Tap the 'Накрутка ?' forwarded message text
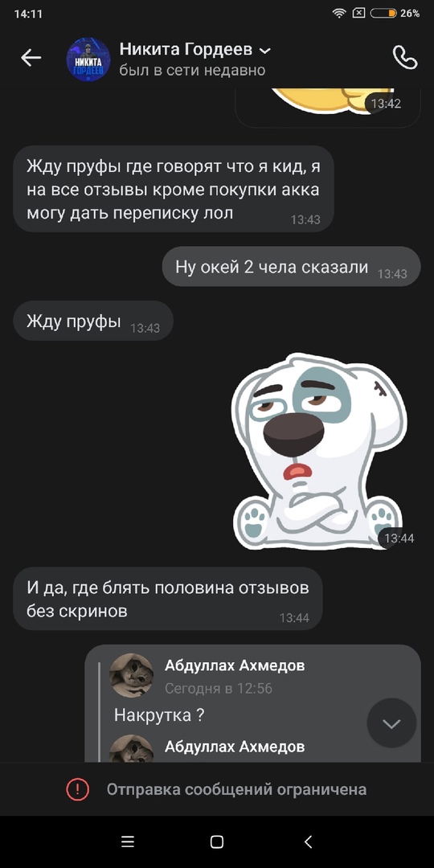This screenshot has height=868, width=434. [x=159, y=715]
